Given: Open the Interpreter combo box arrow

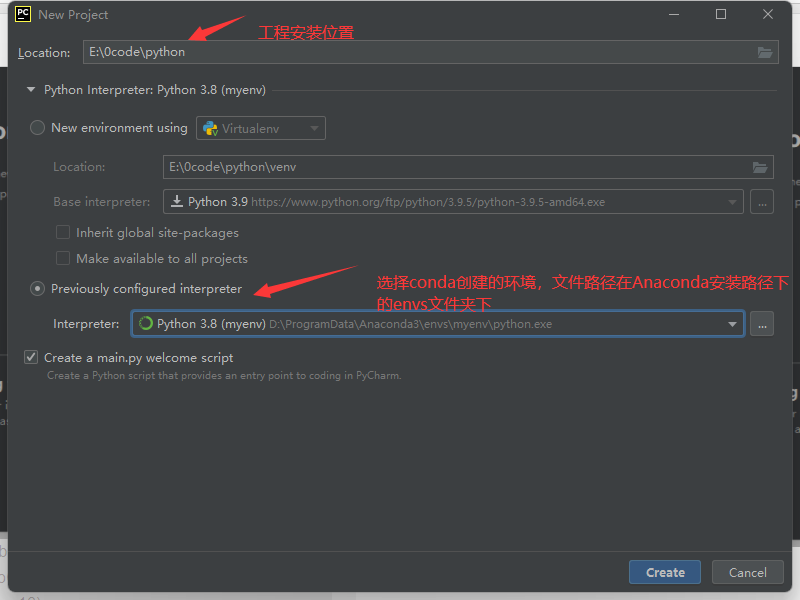Looking at the screenshot, I should tap(732, 324).
